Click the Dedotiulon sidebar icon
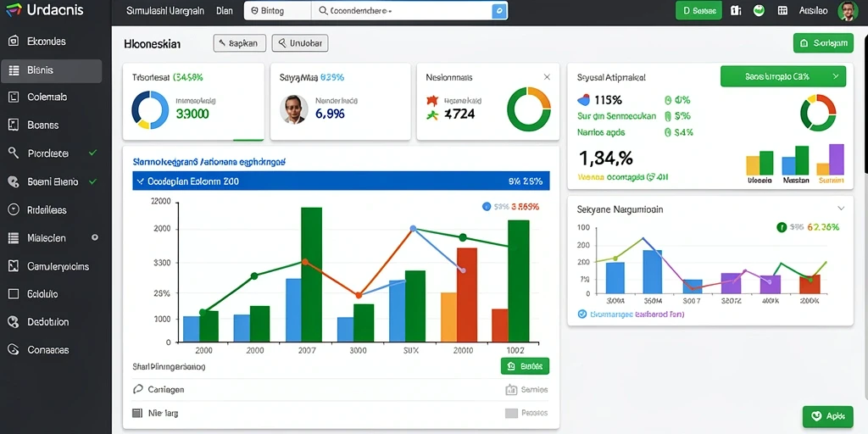The image size is (868, 434). [14, 321]
